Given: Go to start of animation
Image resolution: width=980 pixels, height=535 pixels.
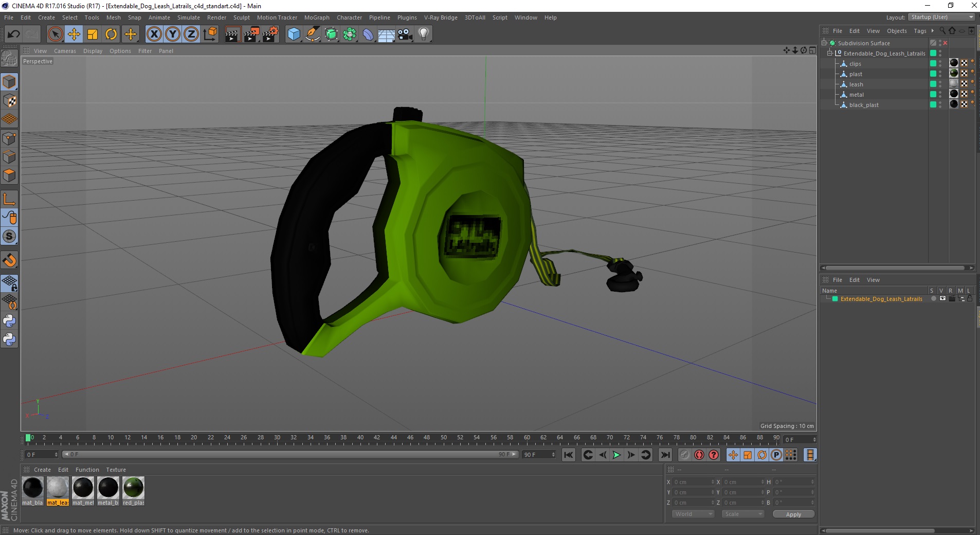Looking at the screenshot, I should tap(568, 455).
